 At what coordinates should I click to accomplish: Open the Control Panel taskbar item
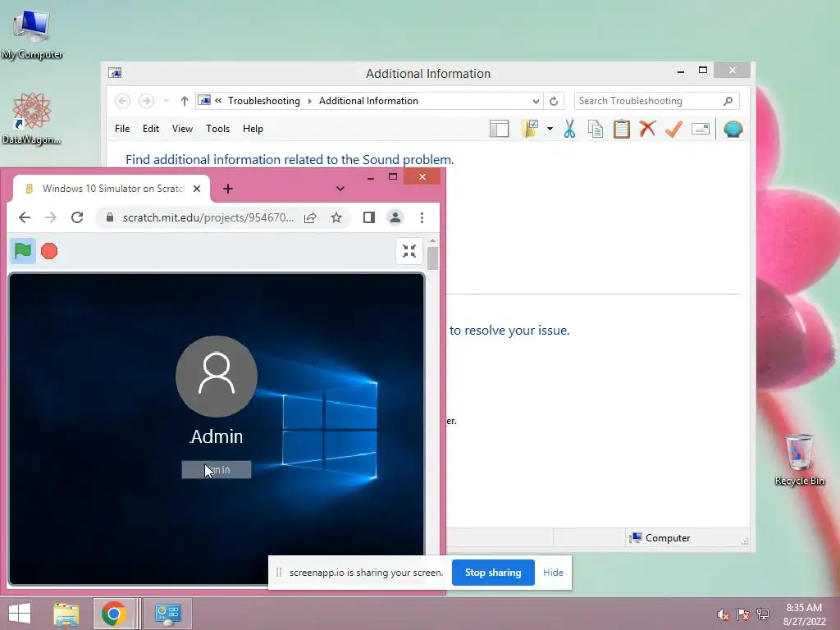tap(167, 614)
